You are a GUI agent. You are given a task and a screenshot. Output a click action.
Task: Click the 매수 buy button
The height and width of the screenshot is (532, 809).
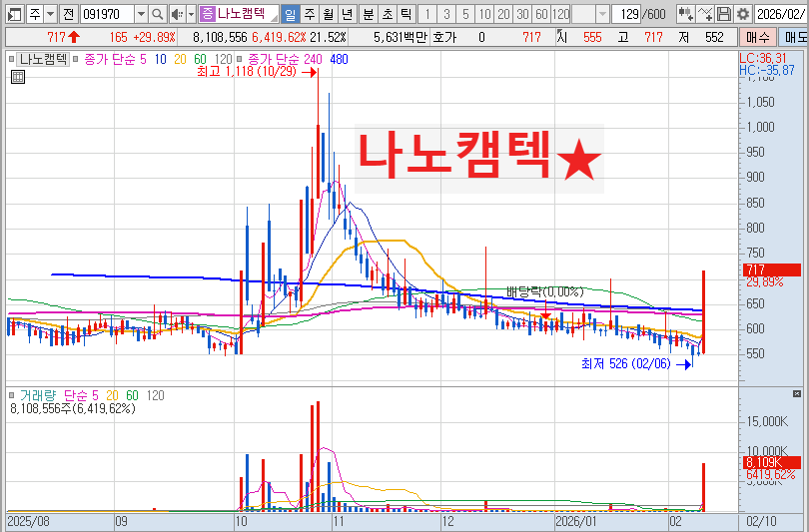[x=757, y=37]
